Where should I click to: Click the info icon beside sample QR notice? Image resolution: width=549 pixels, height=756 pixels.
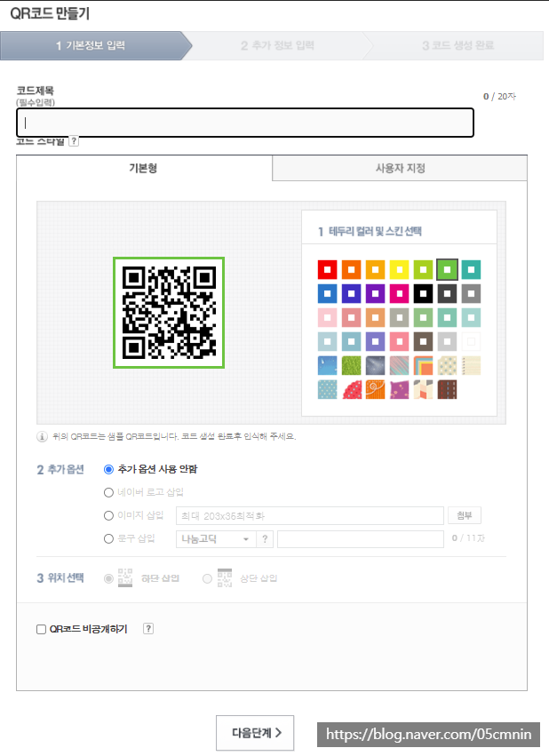coord(42,437)
